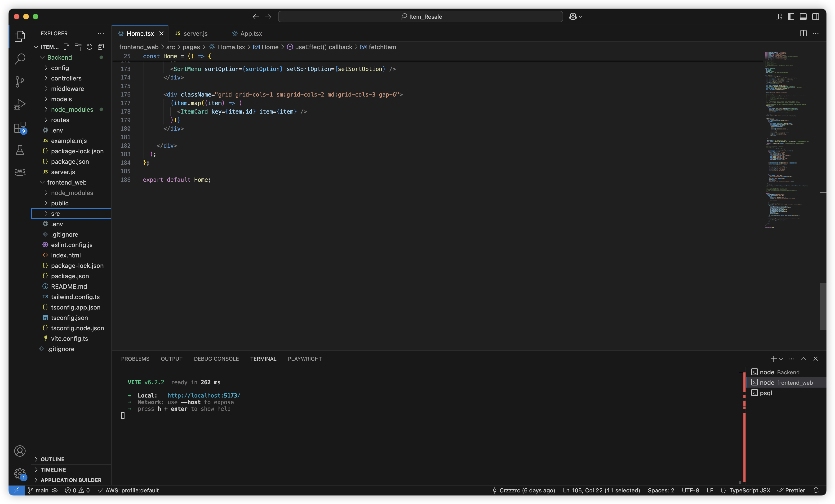Click the editor vertical scrollbar thumb

pos(823,306)
